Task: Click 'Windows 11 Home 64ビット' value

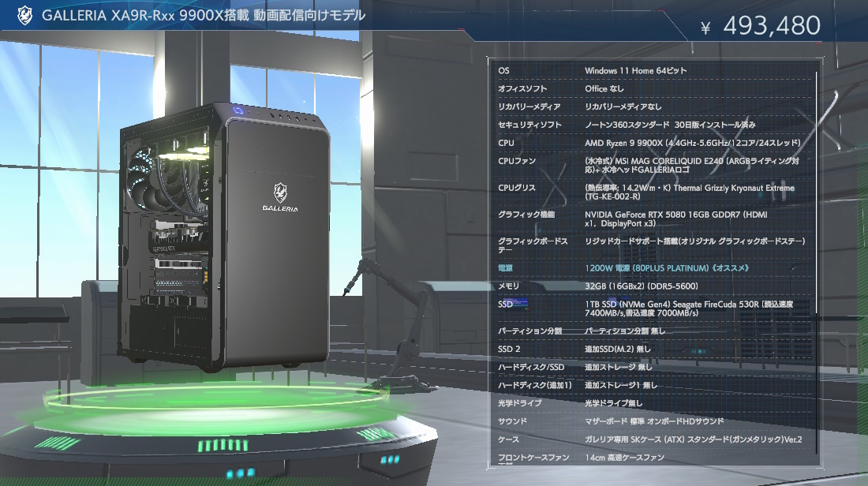Action: [635, 71]
